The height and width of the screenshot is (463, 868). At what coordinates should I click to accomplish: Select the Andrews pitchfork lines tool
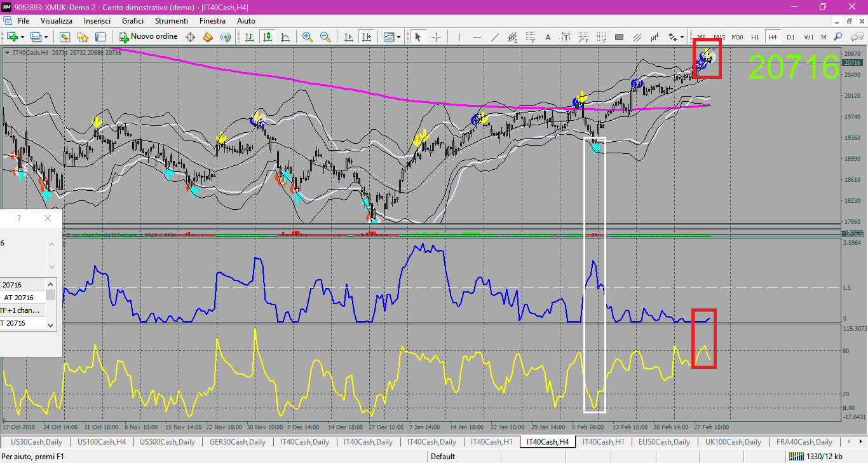point(637,37)
